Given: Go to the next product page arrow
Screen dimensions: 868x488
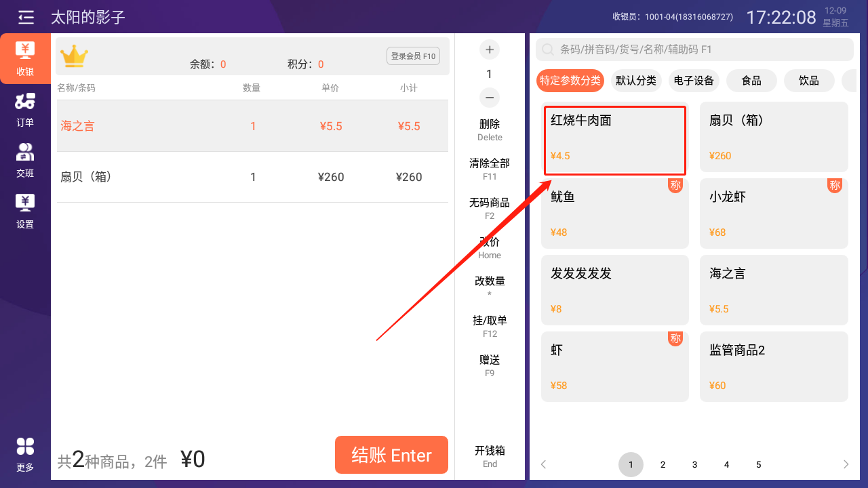Looking at the screenshot, I should click(x=846, y=464).
